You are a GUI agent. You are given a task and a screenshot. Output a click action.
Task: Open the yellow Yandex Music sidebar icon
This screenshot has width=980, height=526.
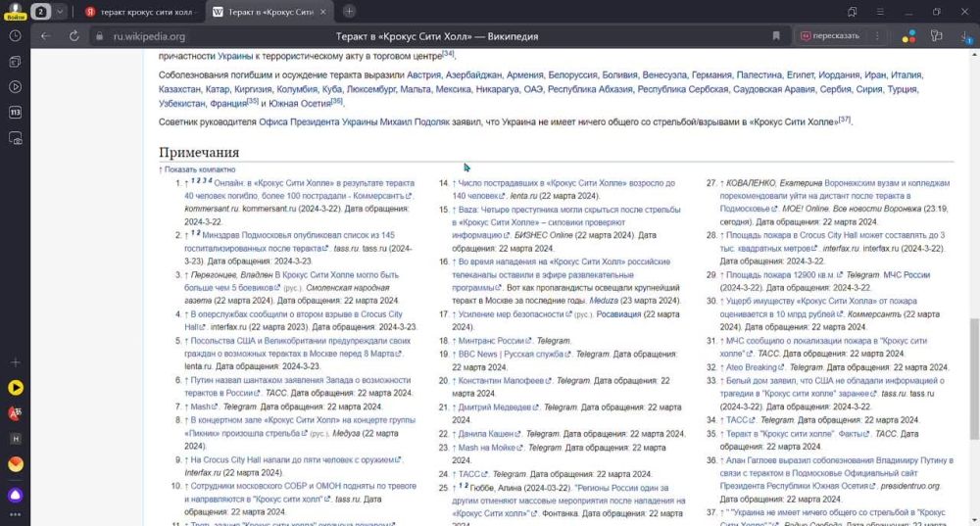(x=16, y=388)
